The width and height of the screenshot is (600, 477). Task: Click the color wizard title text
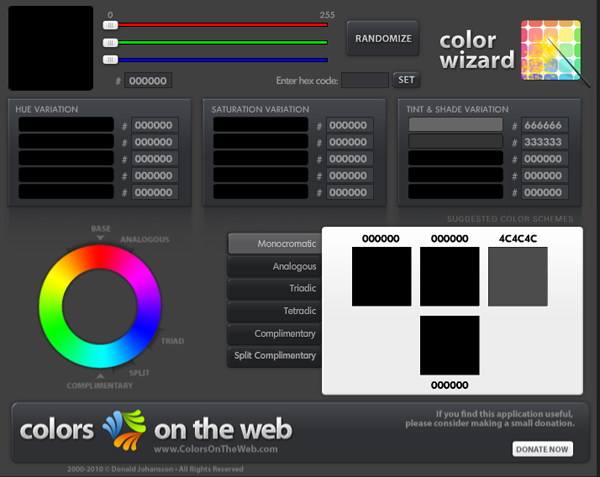tap(476, 50)
